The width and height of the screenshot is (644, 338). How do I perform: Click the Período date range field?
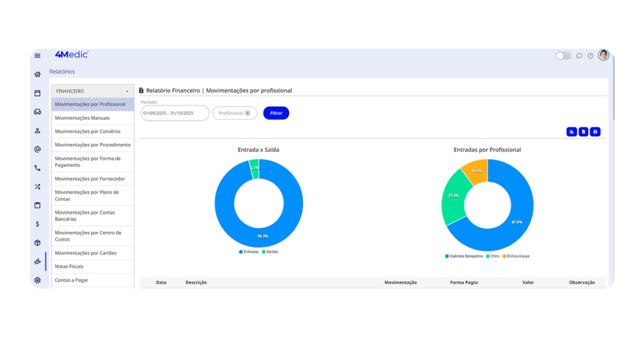[x=174, y=113]
